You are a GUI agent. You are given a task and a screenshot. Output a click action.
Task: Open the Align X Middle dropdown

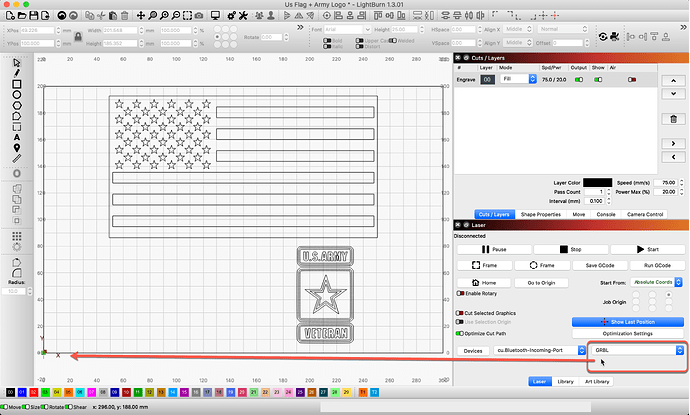(518, 29)
